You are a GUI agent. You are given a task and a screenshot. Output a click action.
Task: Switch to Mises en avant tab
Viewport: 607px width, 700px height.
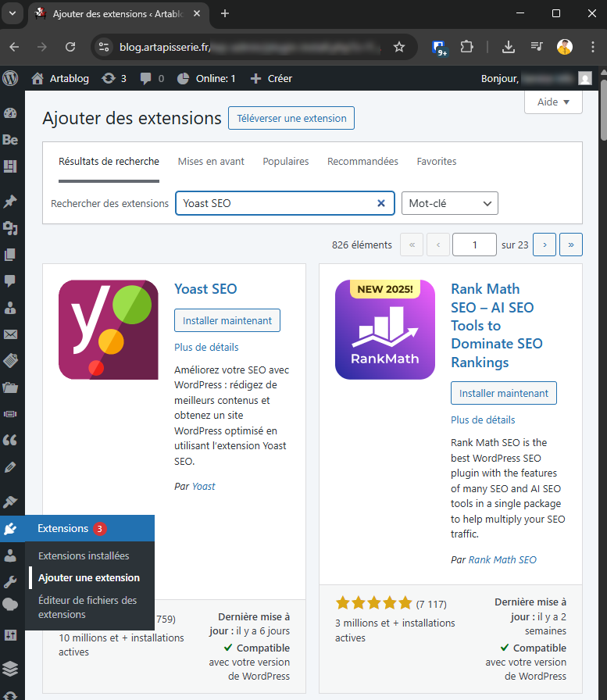click(211, 161)
